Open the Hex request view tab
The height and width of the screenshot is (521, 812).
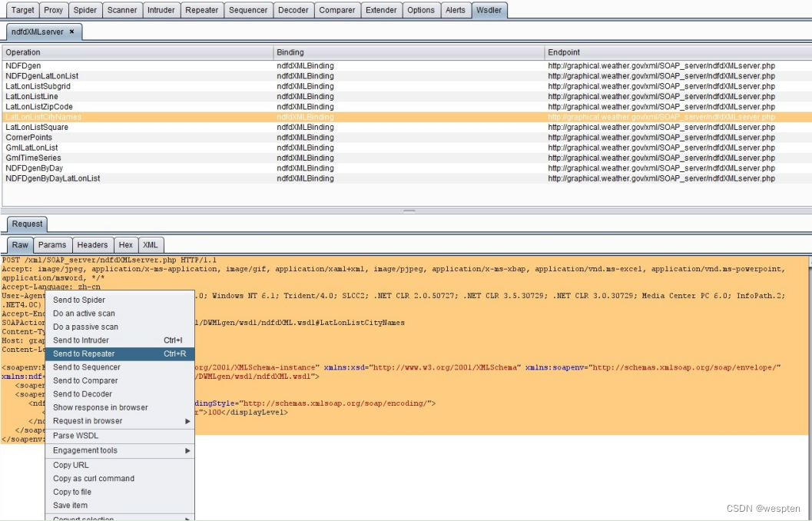point(125,245)
